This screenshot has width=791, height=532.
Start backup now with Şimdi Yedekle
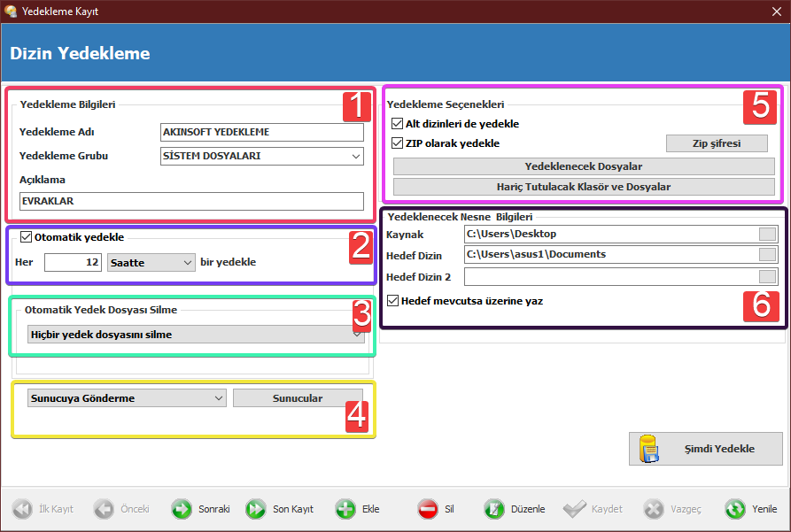pyautogui.click(x=705, y=448)
